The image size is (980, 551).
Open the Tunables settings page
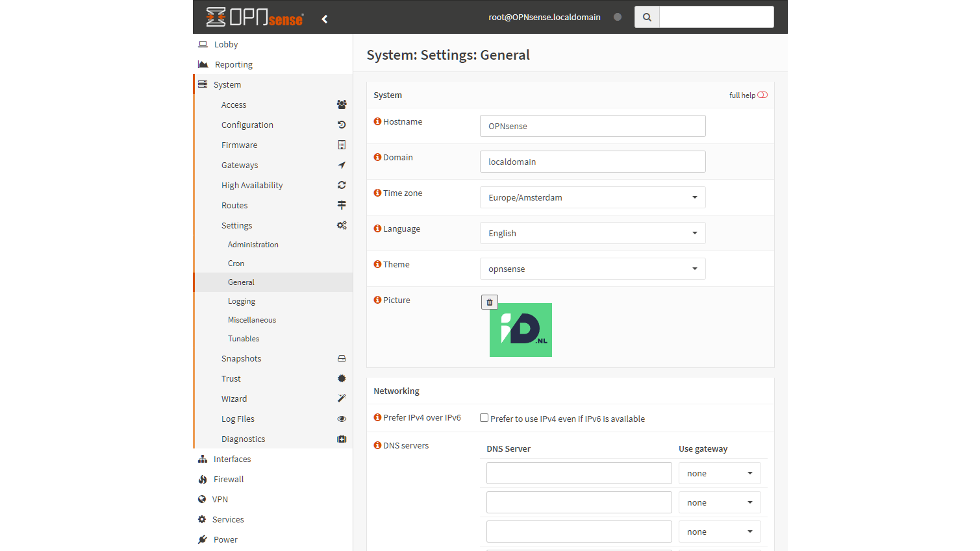click(x=273, y=339)
